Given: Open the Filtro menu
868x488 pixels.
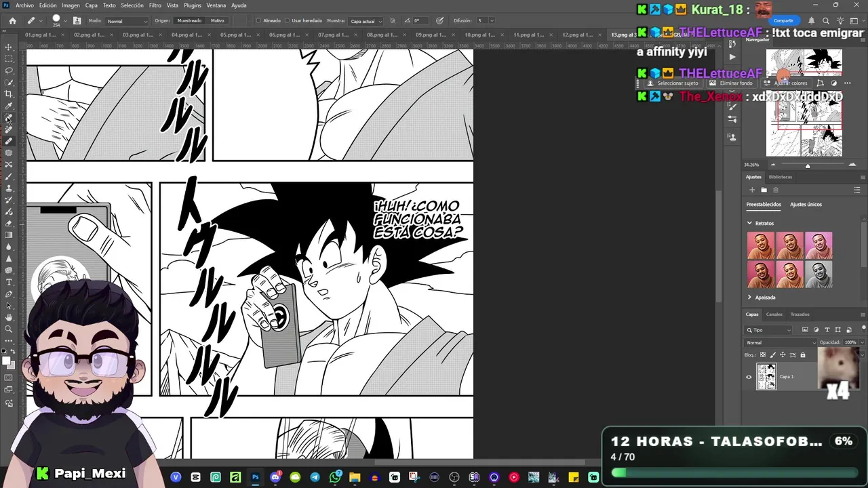Looking at the screenshot, I should [x=155, y=5].
